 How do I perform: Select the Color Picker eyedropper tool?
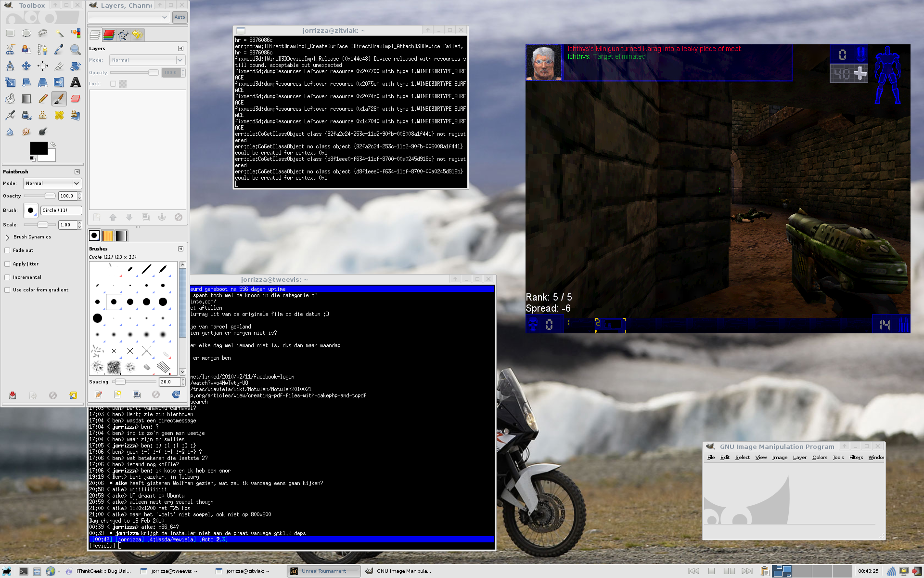(x=59, y=50)
